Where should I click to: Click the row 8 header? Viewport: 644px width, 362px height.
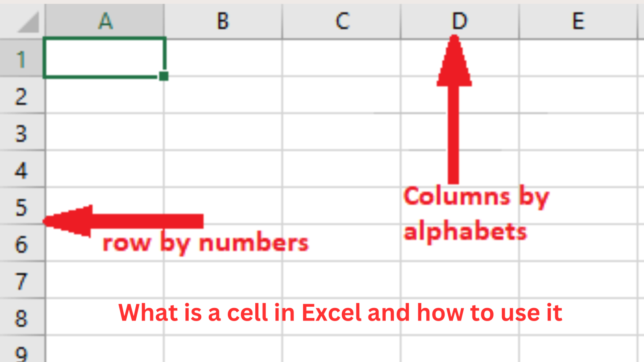pyautogui.click(x=21, y=317)
